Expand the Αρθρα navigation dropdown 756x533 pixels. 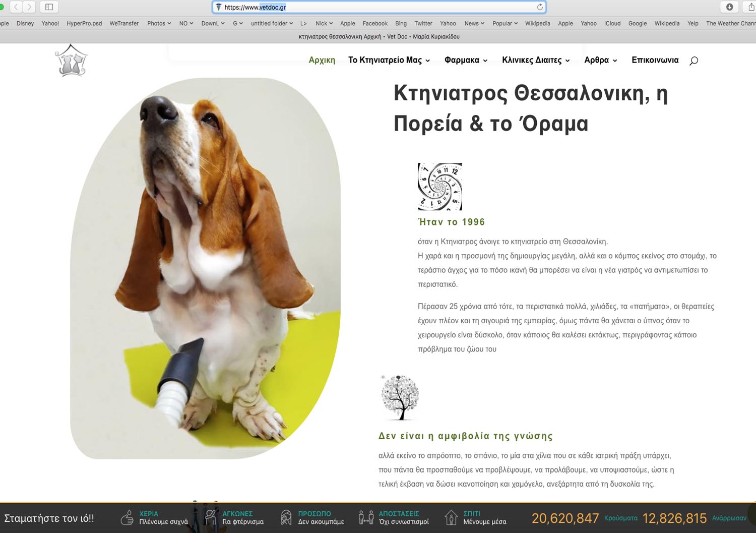coord(600,60)
